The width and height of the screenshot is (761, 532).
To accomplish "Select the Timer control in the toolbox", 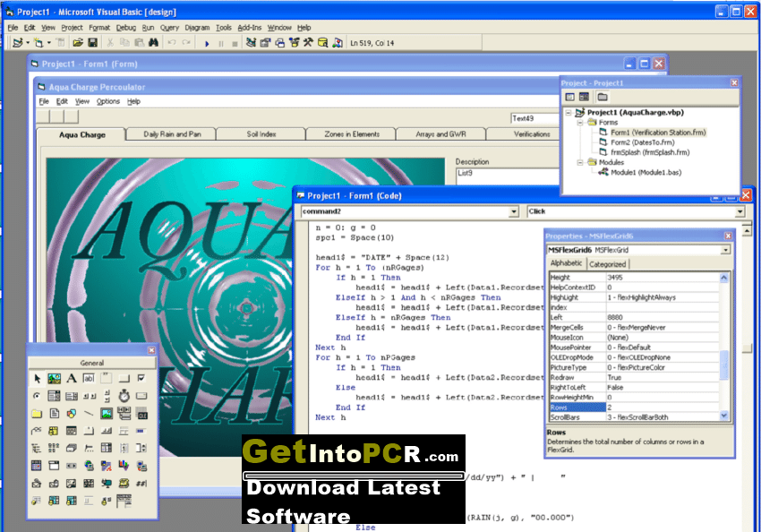I will [x=124, y=396].
